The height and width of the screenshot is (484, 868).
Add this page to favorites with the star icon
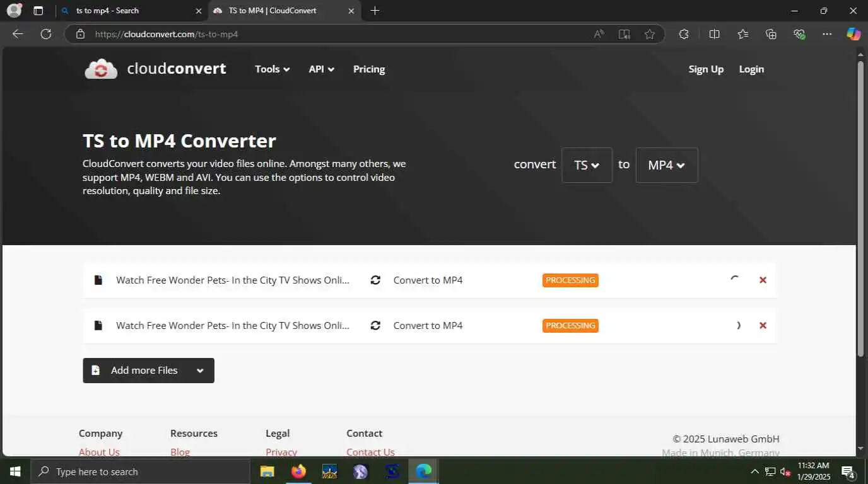(x=649, y=34)
